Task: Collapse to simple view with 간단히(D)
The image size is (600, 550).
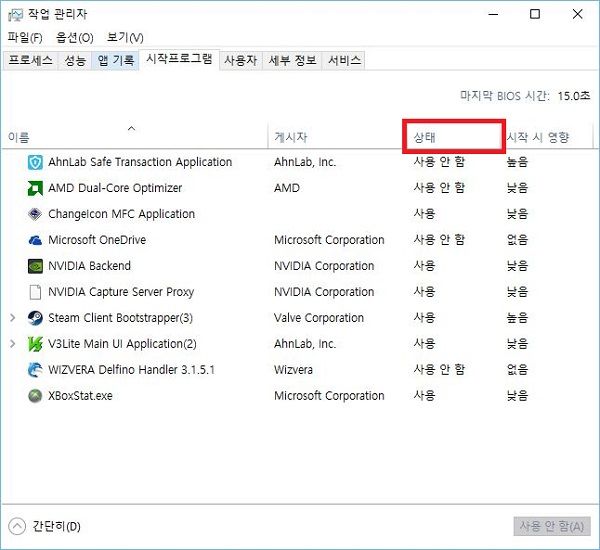Action: coord(44,527)
